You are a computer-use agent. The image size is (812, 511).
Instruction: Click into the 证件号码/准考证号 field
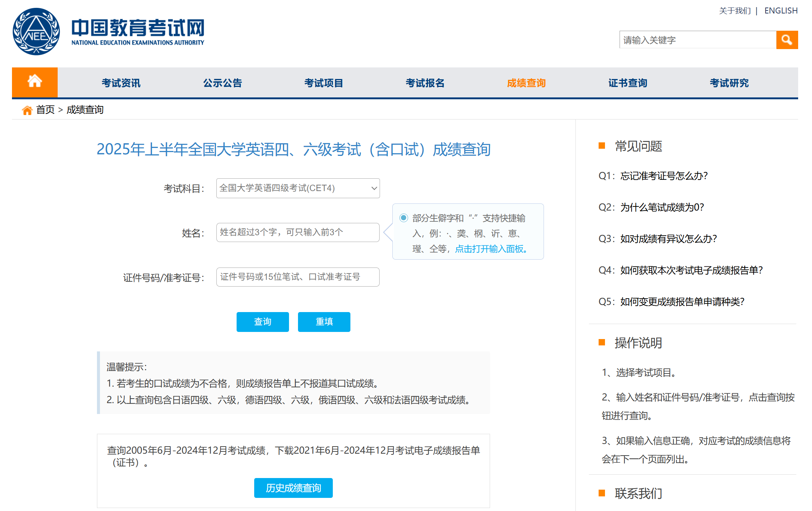[x=298, y=277]
